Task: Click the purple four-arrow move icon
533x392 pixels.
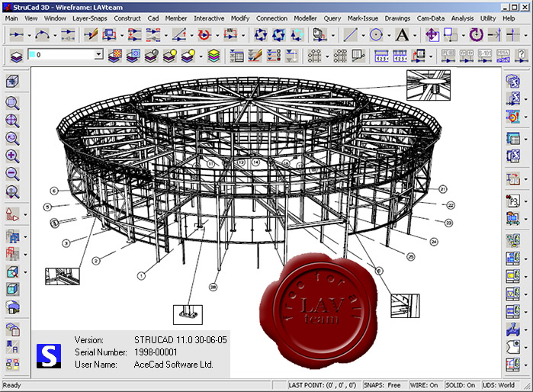Action: [x=432, y=35]
